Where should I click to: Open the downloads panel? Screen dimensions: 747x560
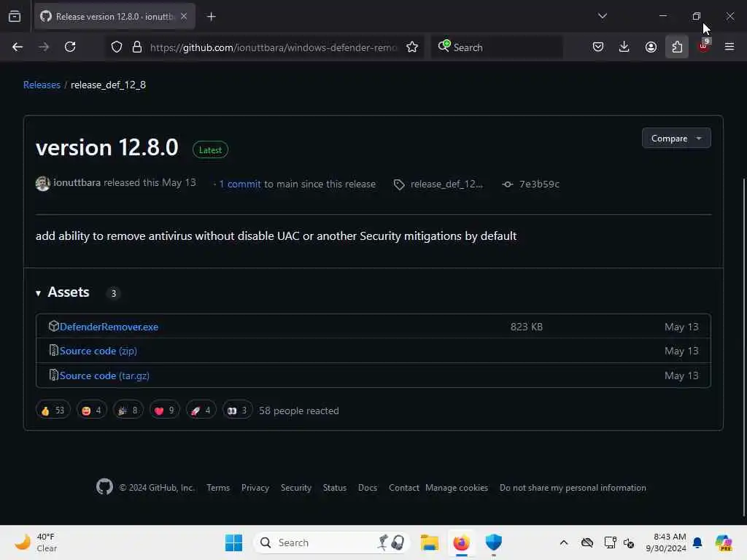624,47
